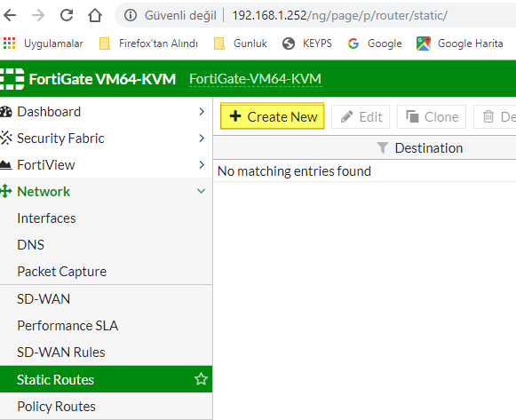Open the SD-WAN page
This screenshot has width=516, height=420.
click(x=44, y=299)
